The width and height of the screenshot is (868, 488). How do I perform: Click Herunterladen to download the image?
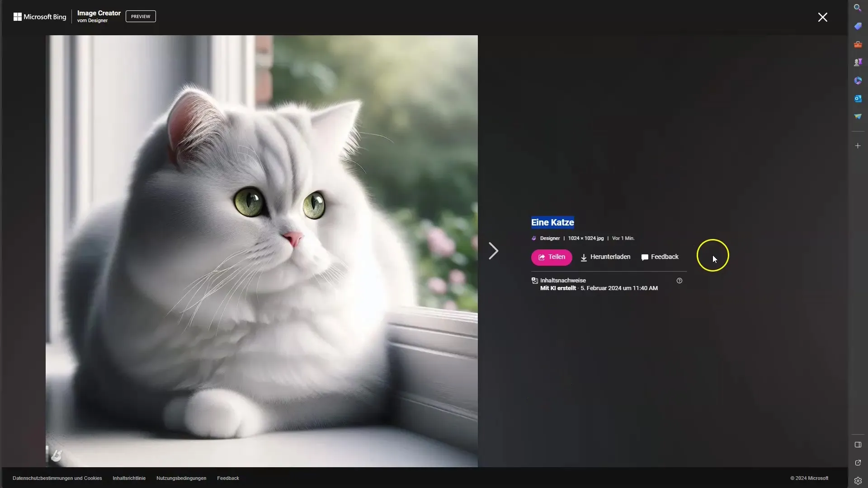click(604, 256)
